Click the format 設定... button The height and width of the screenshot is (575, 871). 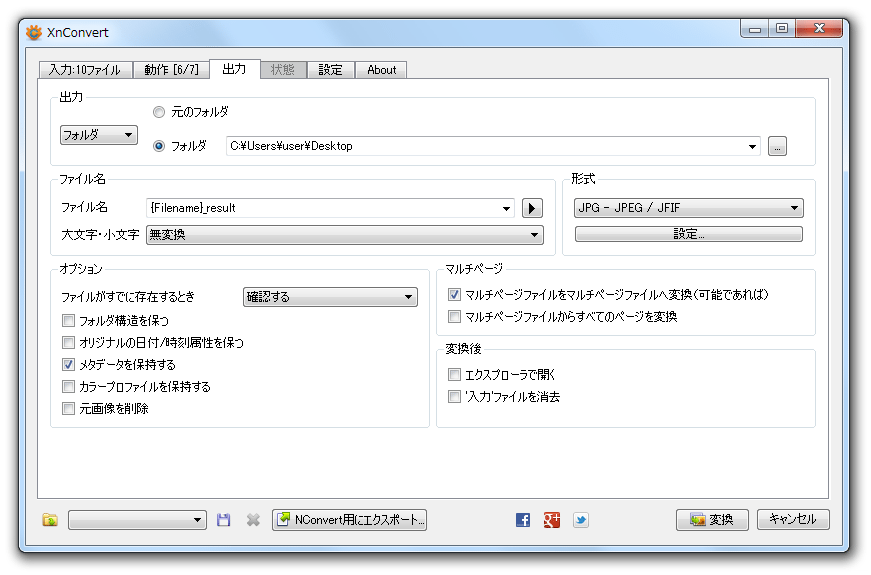689,234
